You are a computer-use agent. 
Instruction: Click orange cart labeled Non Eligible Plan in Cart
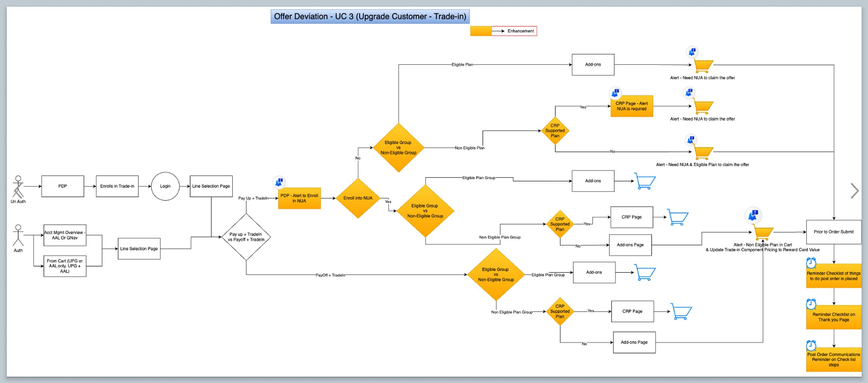[x=764, y=233]
